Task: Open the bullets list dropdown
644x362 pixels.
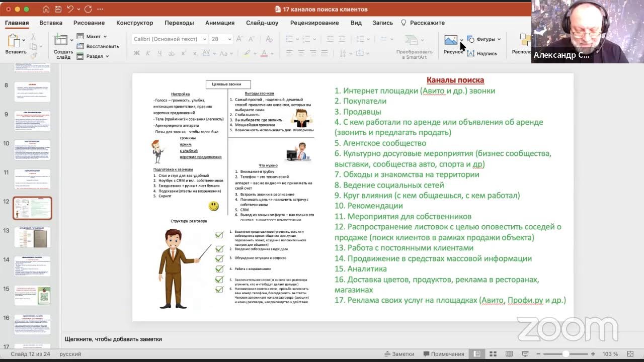Action: click(x=297, y=39)
